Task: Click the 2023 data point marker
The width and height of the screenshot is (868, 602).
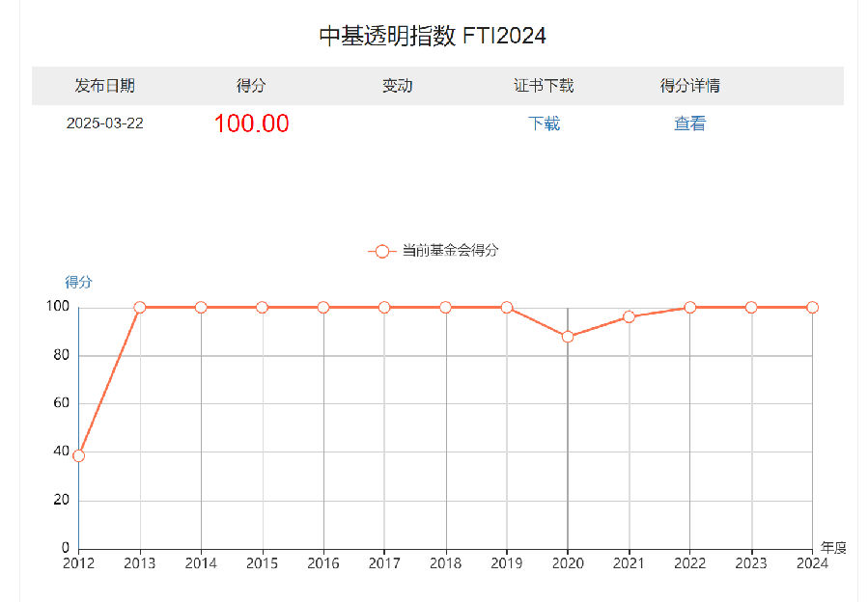Action: click(751, 307)
